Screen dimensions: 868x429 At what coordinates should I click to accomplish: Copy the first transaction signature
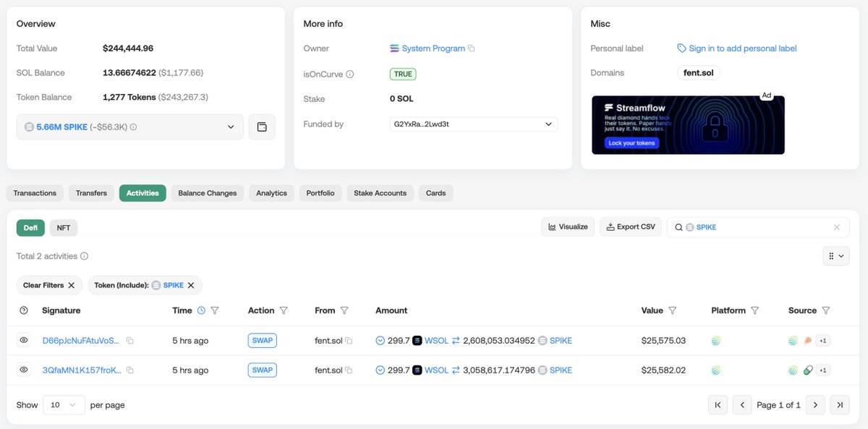[130, 340]
